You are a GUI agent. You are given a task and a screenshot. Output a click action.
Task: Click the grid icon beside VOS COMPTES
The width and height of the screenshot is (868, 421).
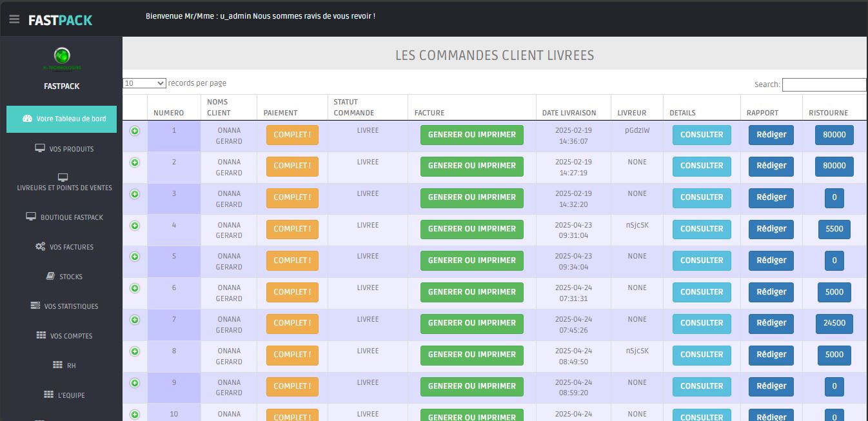[x=41, y=335]
